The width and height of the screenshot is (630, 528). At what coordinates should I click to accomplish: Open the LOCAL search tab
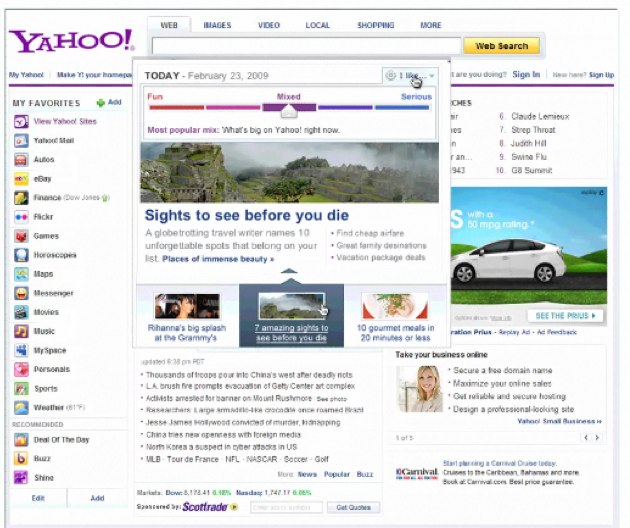click(317, 25)
